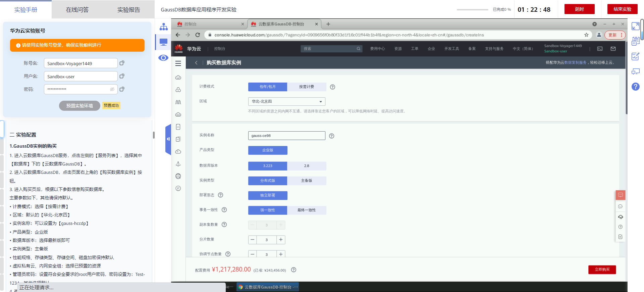Click the red 延时 button
The height and width of the screenshot is (292, 644).
click(579, 9)
